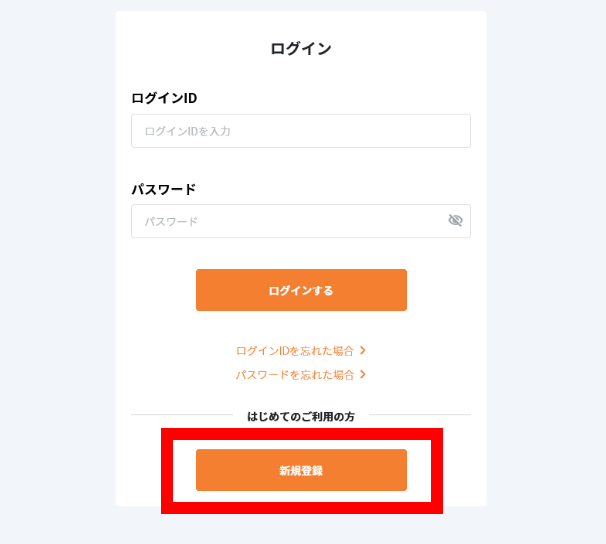
Task: Click the はじめてのご利用の方 divider text
Action: click(301, 416)
